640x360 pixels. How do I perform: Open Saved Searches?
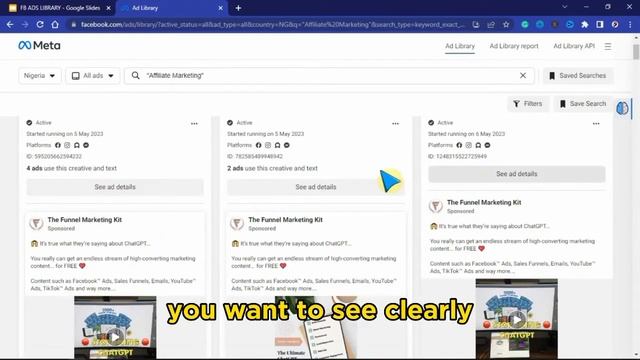click(x=578, y=76)
